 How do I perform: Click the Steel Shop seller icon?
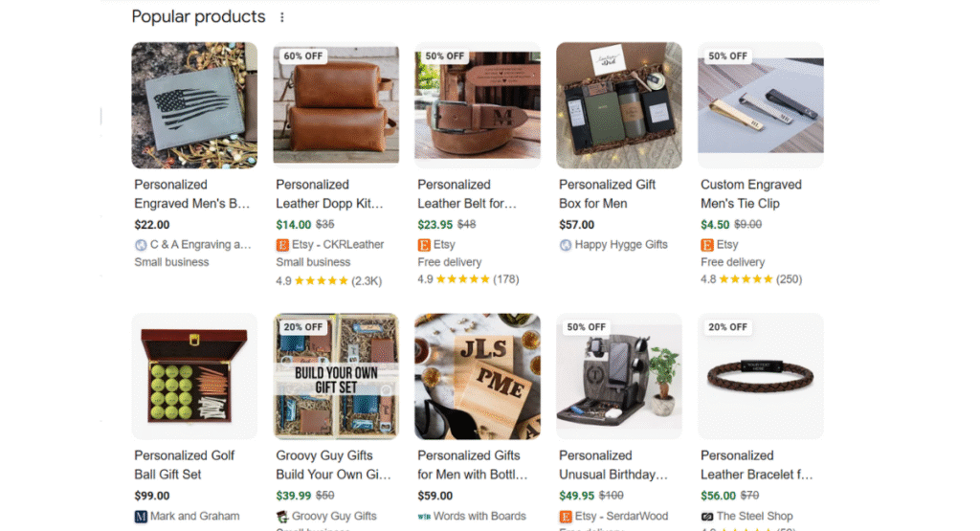(707, 517)
